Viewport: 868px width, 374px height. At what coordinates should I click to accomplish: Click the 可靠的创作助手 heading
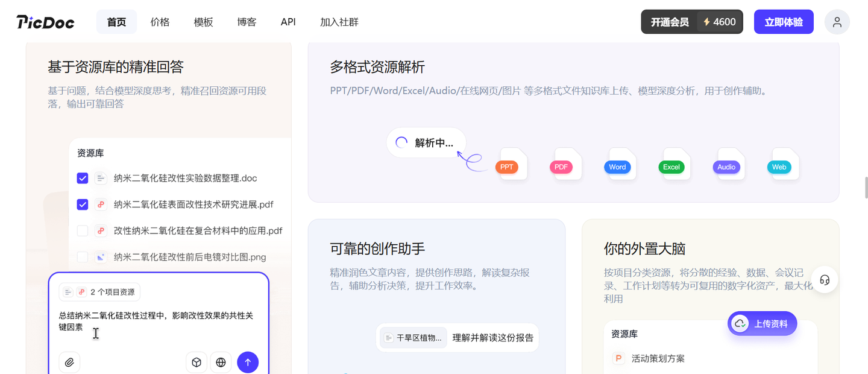tap(377, 249)
